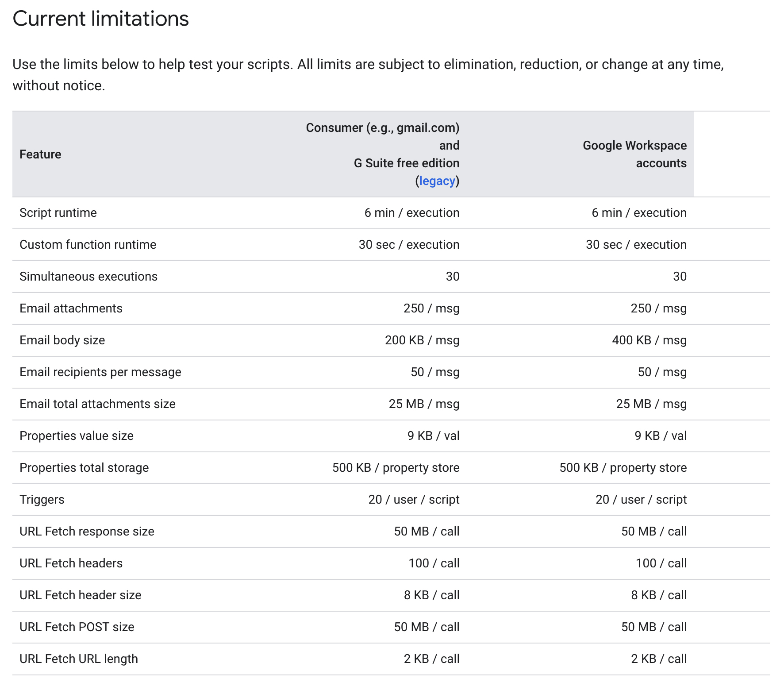The width and height of the screenshot is (784, 686).
Task: Click the Google Workspace accounts column header
Action: (634, 154)
